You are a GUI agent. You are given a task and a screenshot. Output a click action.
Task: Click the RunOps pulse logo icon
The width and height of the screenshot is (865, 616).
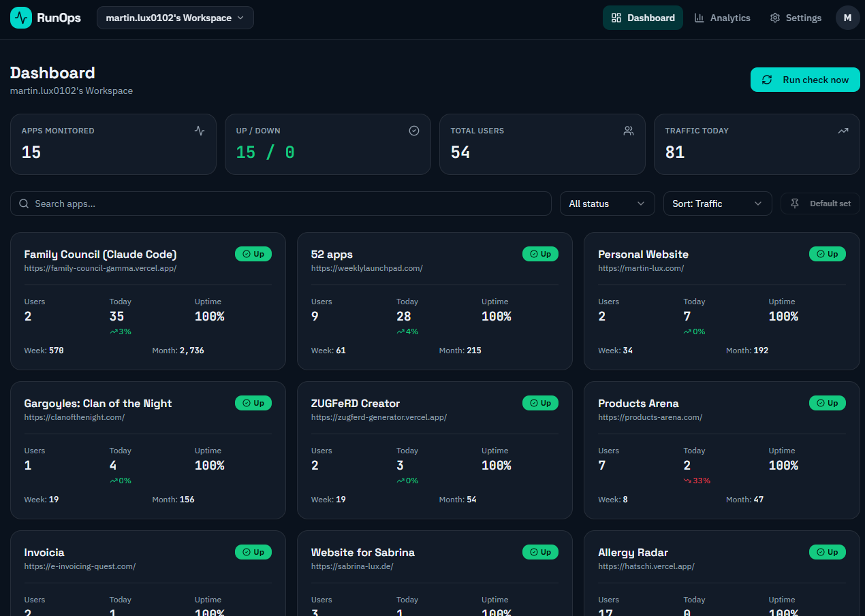(x=21, y=18)
